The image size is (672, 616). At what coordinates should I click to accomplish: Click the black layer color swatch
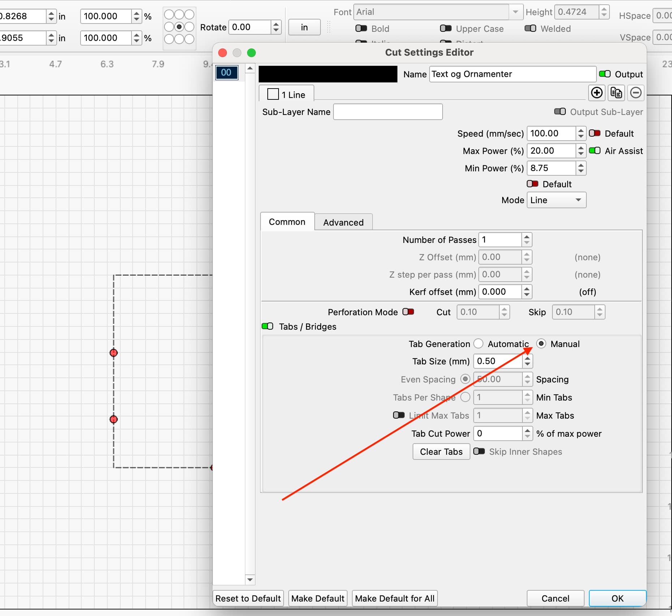pyautogui.click(x=328, y=74)
